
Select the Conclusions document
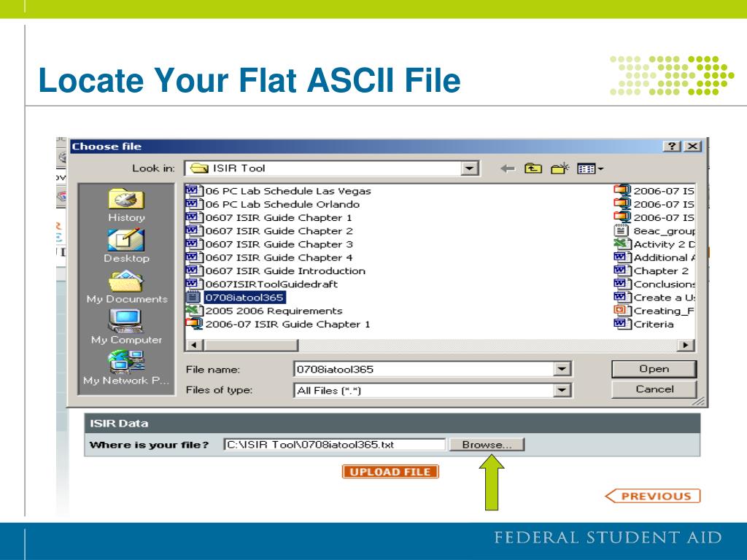tap(654, 284)
